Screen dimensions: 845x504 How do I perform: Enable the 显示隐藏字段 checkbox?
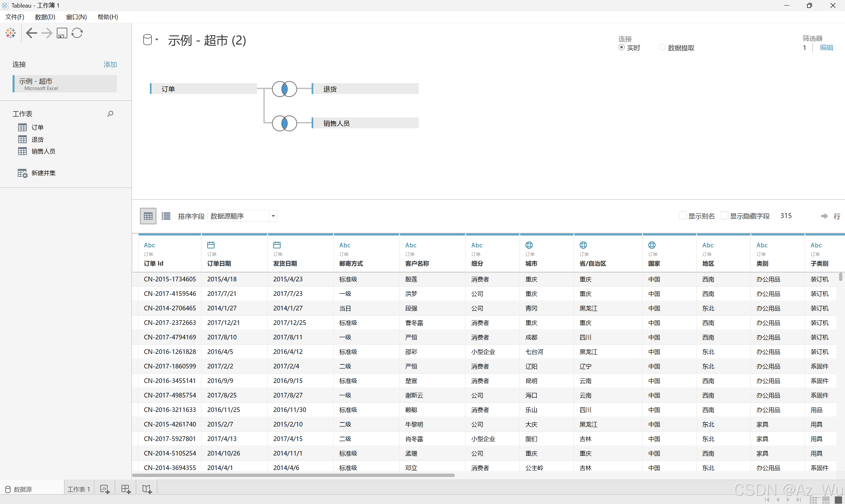tap(725, 216)
